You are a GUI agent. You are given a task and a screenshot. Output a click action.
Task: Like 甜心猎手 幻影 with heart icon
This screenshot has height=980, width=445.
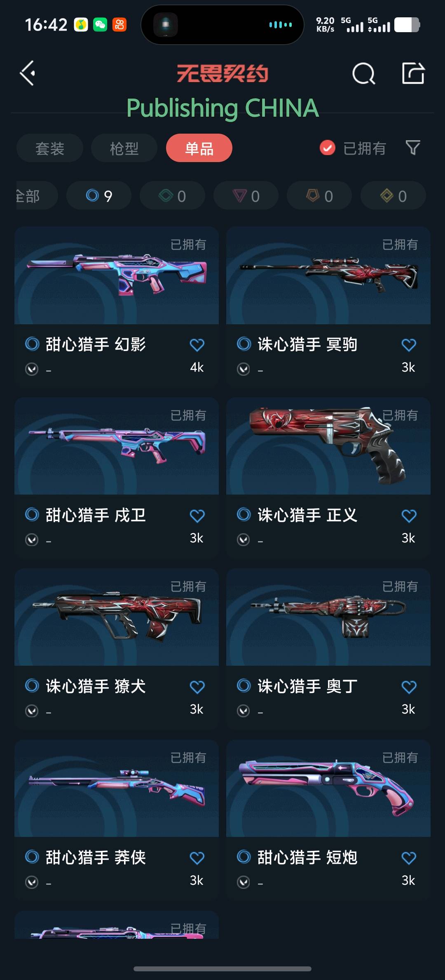click(197, 345)
